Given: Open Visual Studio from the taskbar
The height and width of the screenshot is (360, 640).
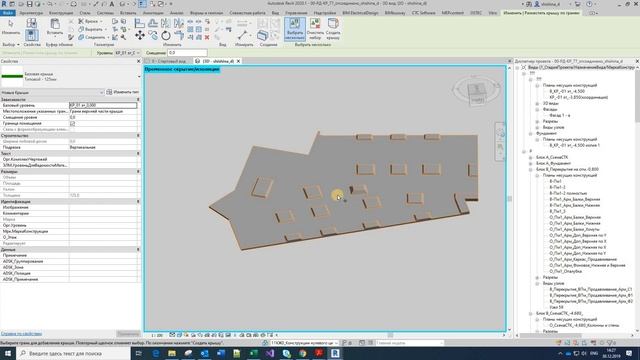Looking at the screenshot, I should (x=269, y=353).
